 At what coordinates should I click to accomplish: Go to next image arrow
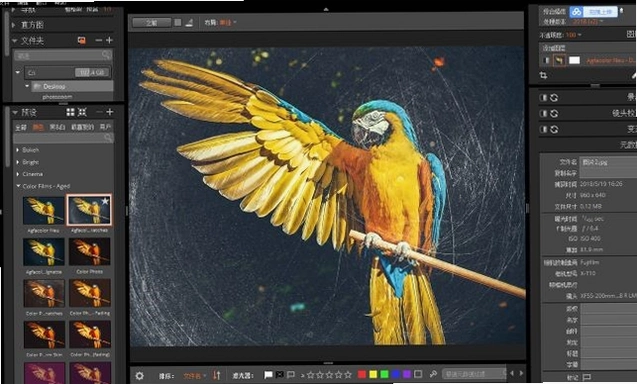[521, 373]
